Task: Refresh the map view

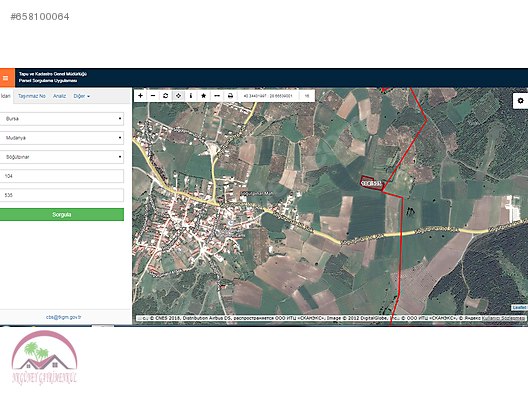Action: [166, 96]
